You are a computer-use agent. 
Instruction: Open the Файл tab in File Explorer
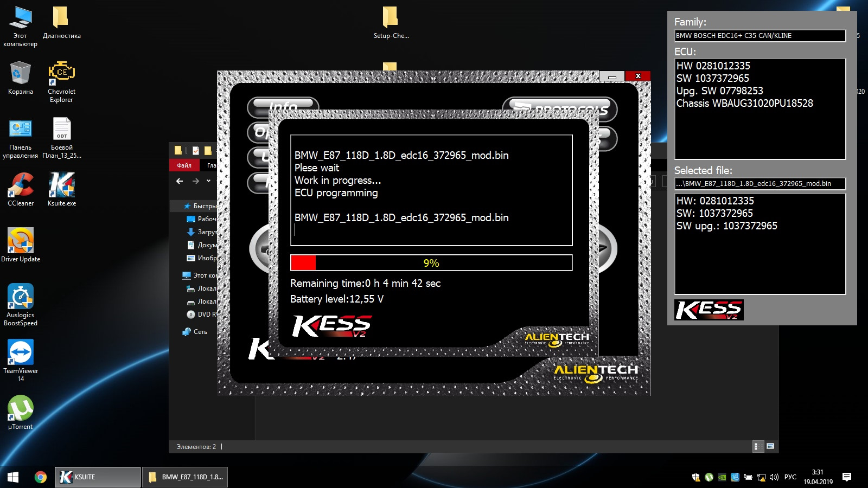(184, 165)
